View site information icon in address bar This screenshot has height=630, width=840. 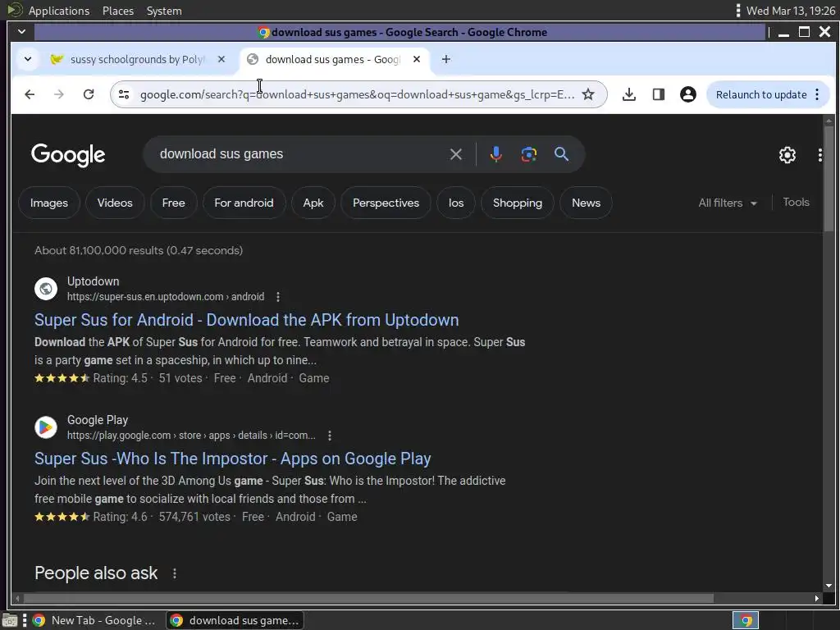124,94
